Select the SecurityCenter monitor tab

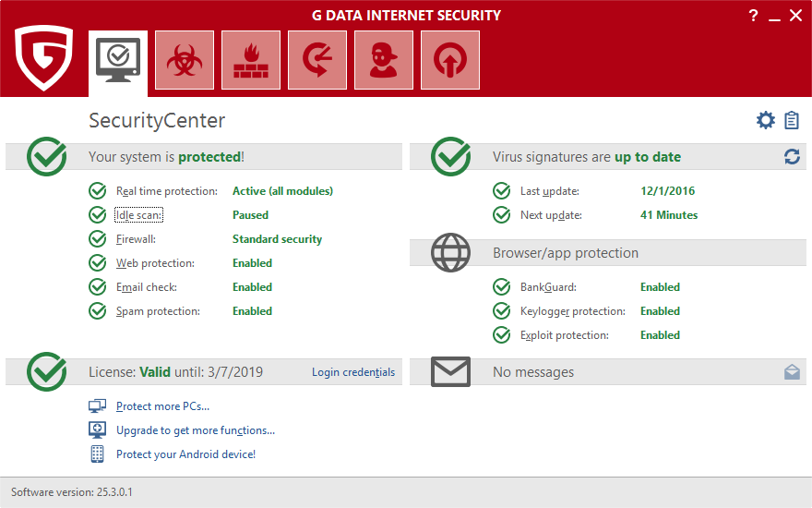pos(118,60)
